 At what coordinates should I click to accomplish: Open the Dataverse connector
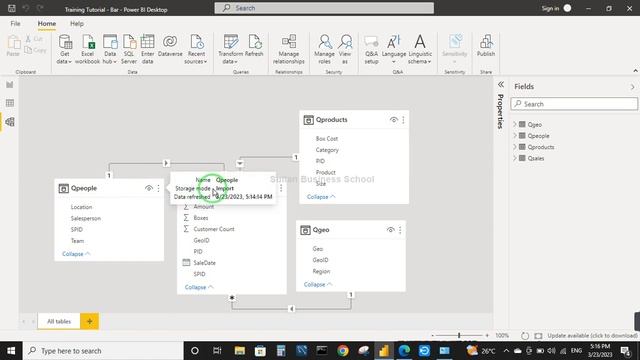point(170,46)
